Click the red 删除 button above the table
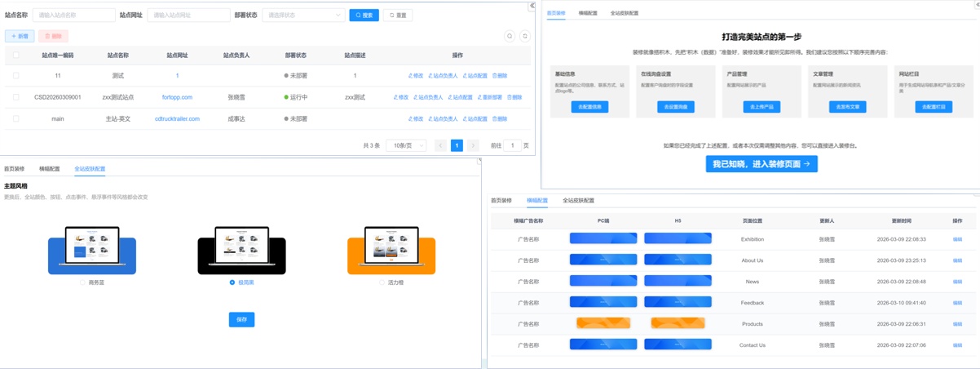The height and width of the screenshot is (369, 980). pos(53,36)
